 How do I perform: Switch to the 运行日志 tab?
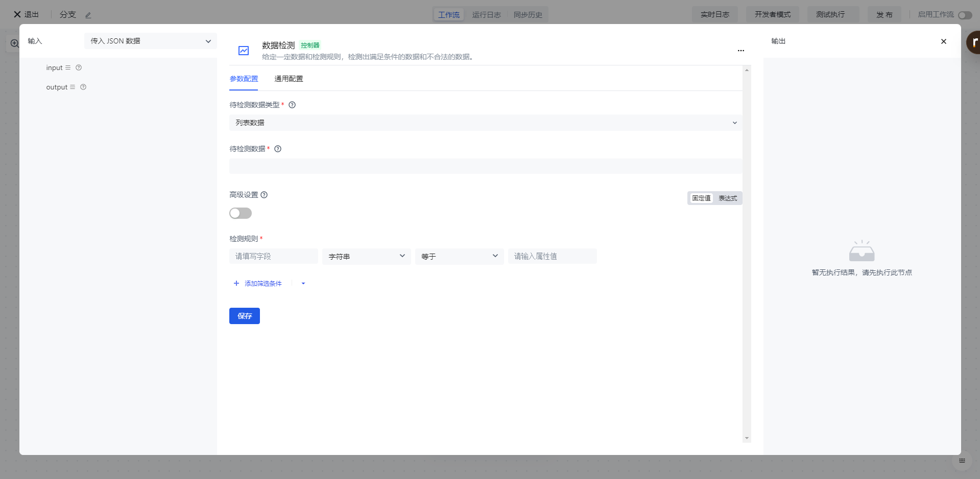486,15
